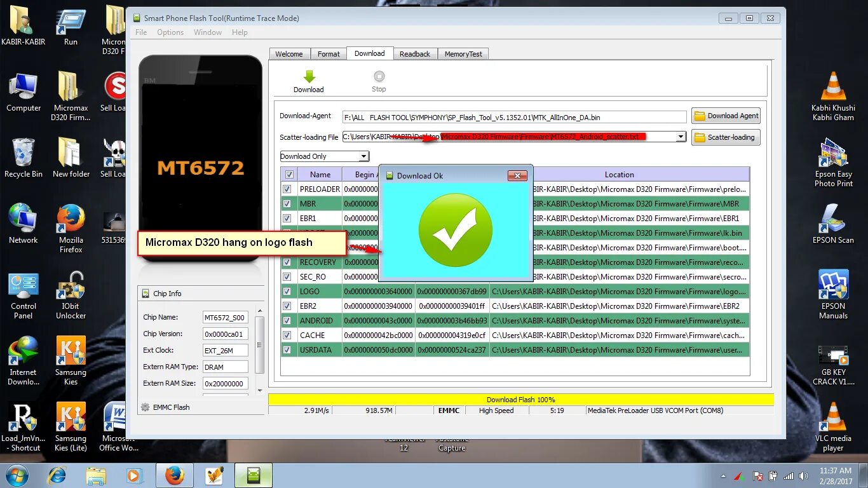868x488 pixels.
Task: Switch to the Readback tab
Action: 415,54
